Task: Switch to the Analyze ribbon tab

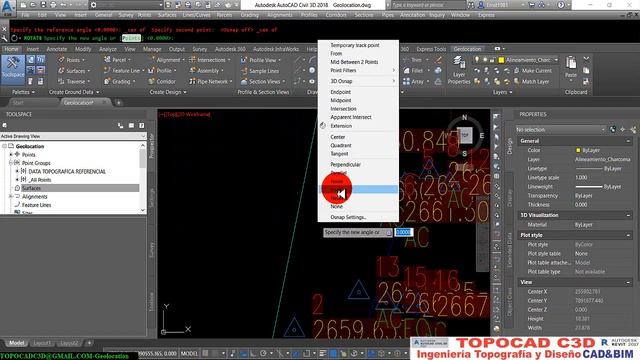Action: (x=108, y=49)
